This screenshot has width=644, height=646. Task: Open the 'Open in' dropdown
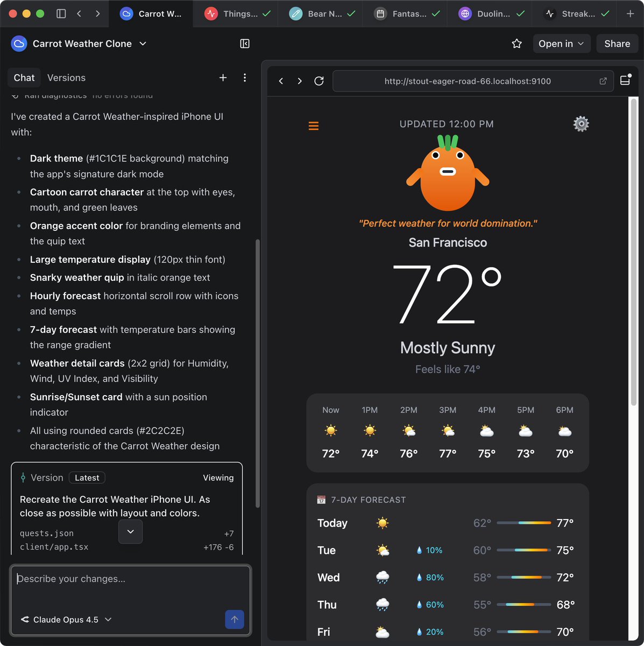click(x=562, y=44)
